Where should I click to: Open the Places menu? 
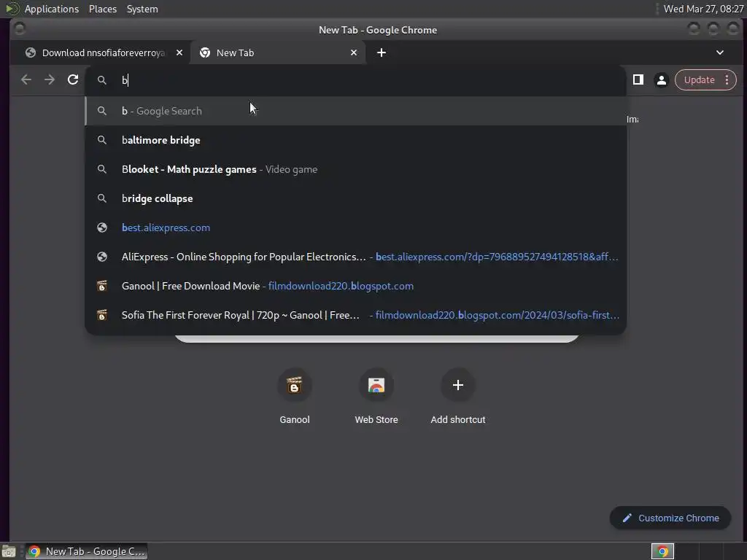[103, 9]
